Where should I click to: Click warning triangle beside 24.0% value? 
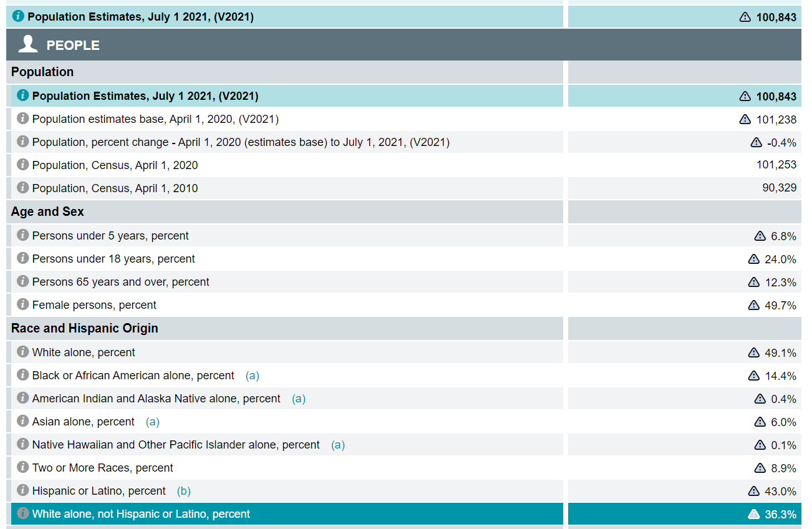[x=754, y=259]
